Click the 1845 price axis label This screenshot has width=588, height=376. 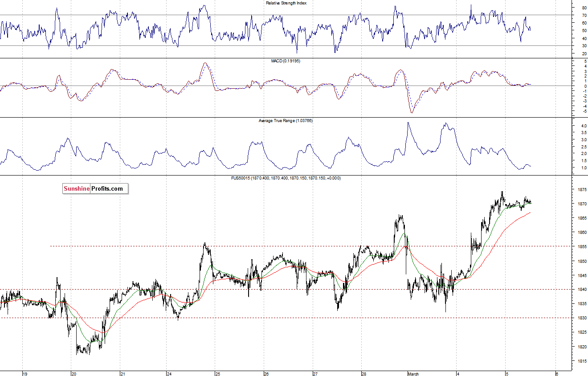(x=582, y=275)
